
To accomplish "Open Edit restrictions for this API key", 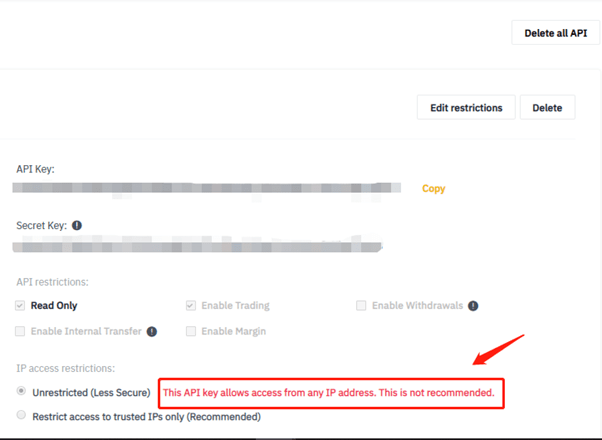I will [466, 108].
